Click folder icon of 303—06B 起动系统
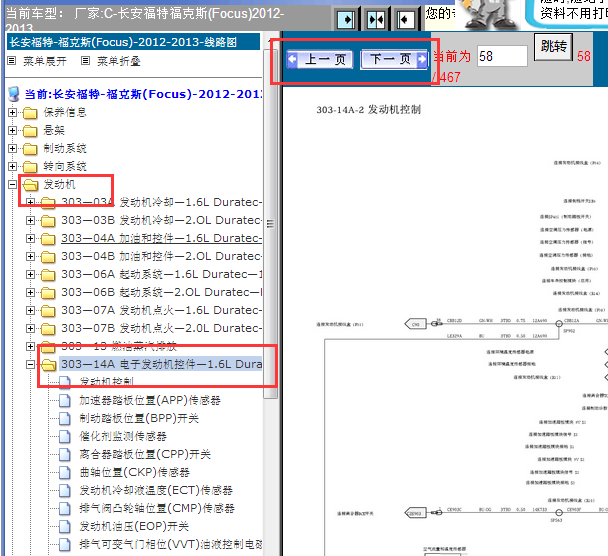The image size is (608, 556). [x=48, y=293]
